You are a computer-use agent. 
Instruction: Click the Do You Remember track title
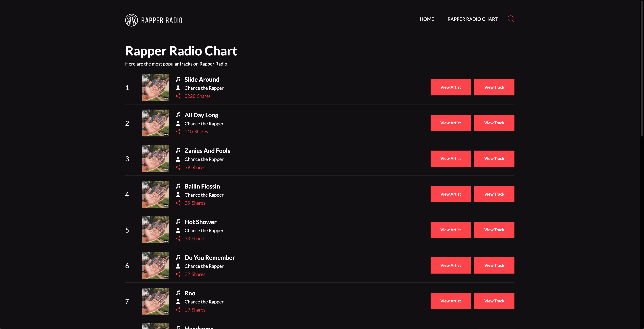click(x=210, y=257)
